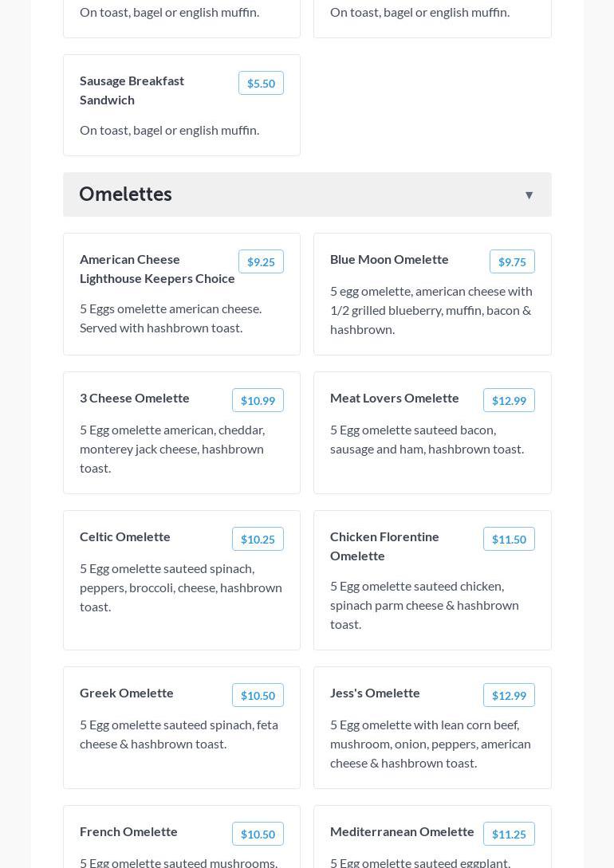Open the Blue Moon Omelette title
Screen dimensions: 614x868
389,259
